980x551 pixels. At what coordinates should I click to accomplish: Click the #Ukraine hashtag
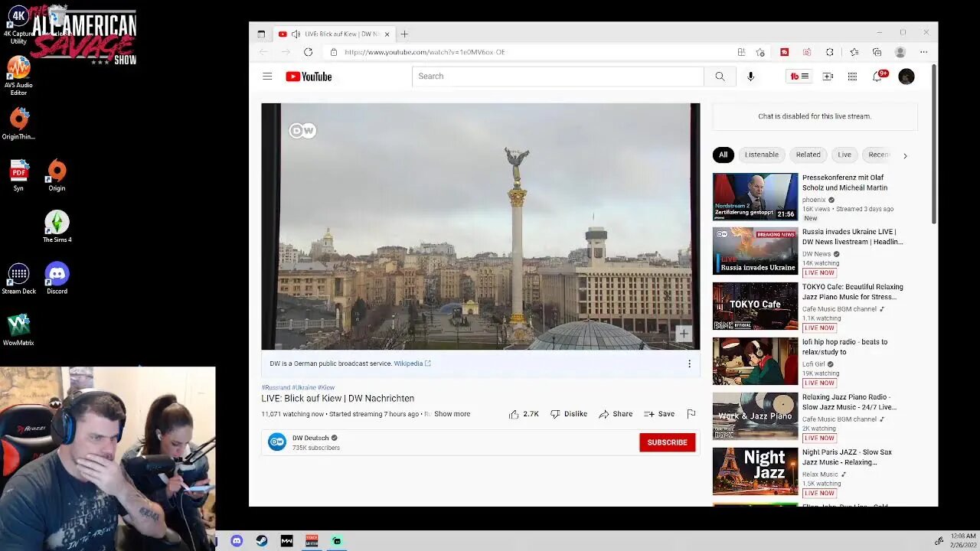304,387
